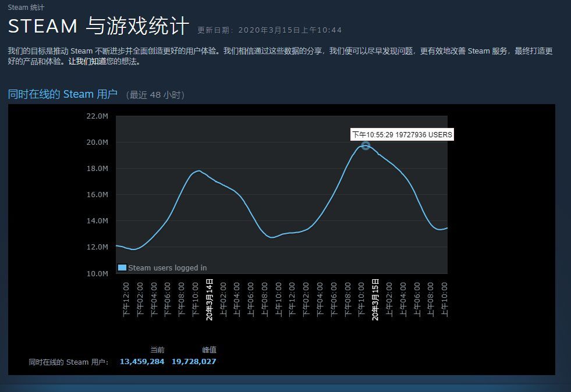Click the 当前 column header

click(x=157, y=350)
